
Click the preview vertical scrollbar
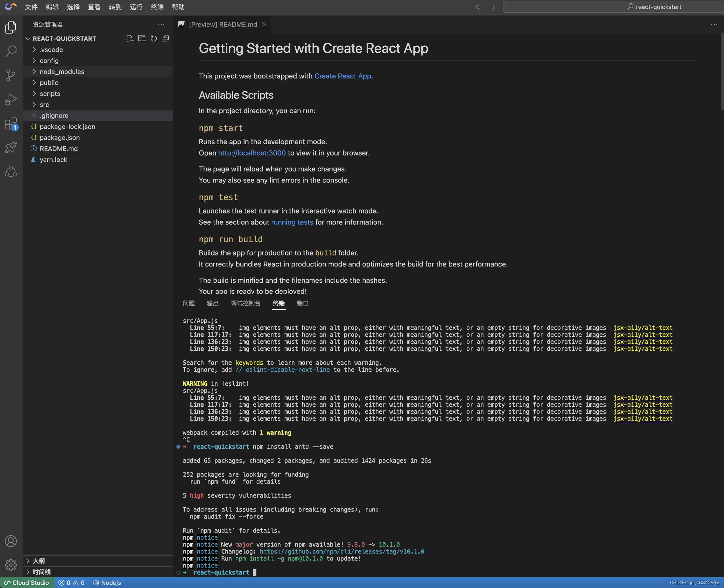pos(722,72)
